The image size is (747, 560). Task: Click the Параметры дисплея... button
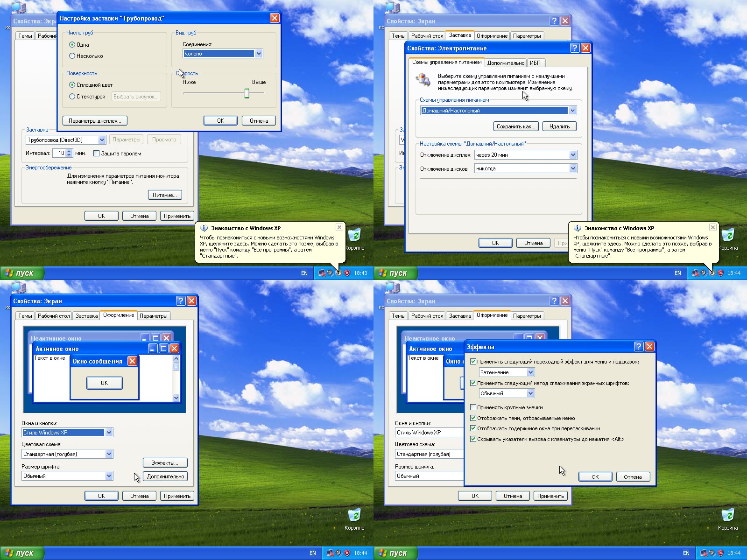[95, 121]
